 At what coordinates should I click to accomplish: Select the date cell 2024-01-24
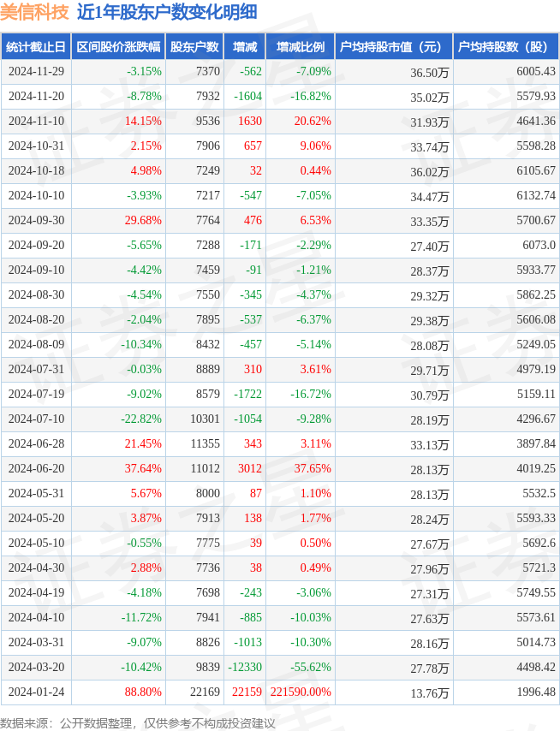click(x=36, y=692)
